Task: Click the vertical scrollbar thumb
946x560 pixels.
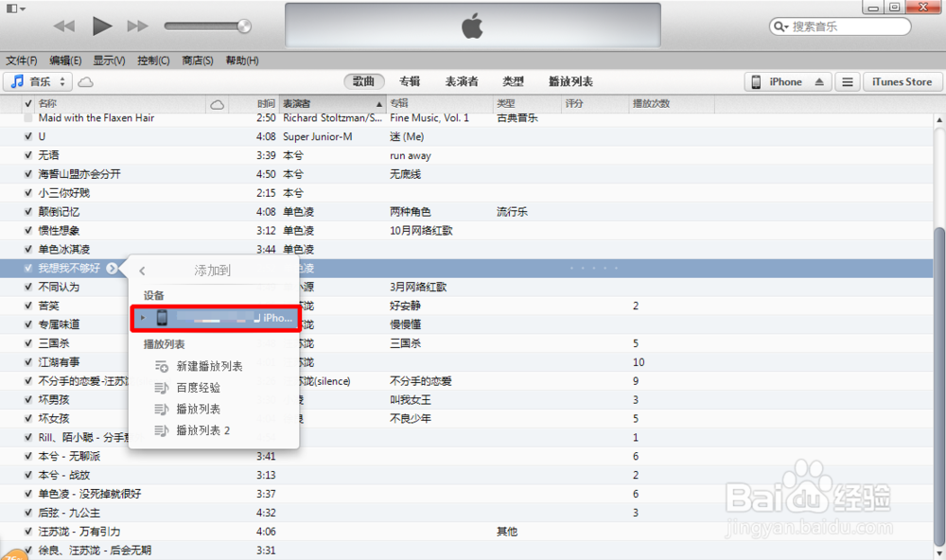Action: pyautogui.click(x=939, y=386)
